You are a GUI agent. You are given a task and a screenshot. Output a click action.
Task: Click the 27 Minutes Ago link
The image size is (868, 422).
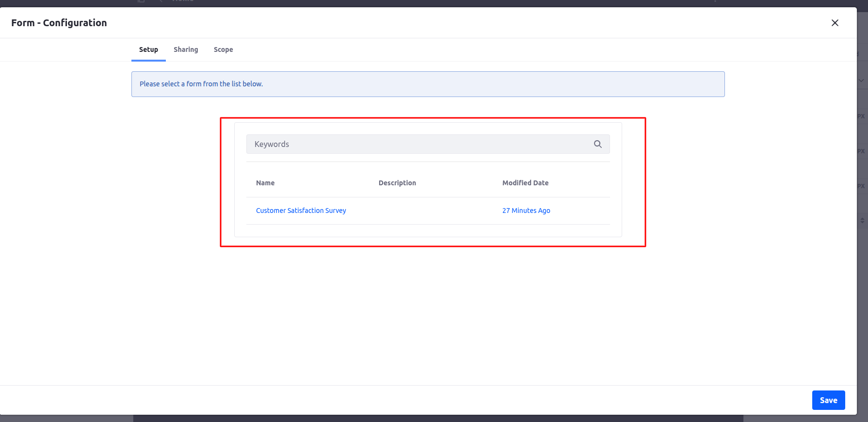[526, 211]
